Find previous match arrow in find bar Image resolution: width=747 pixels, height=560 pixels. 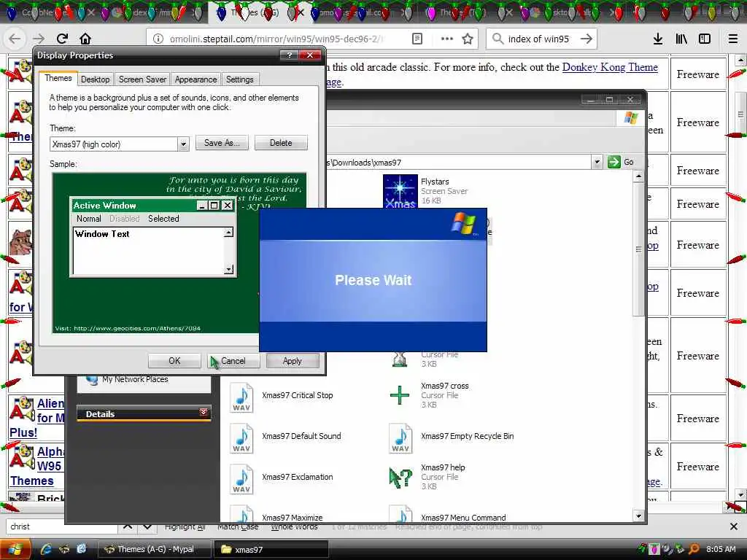[x=128, y=526]
